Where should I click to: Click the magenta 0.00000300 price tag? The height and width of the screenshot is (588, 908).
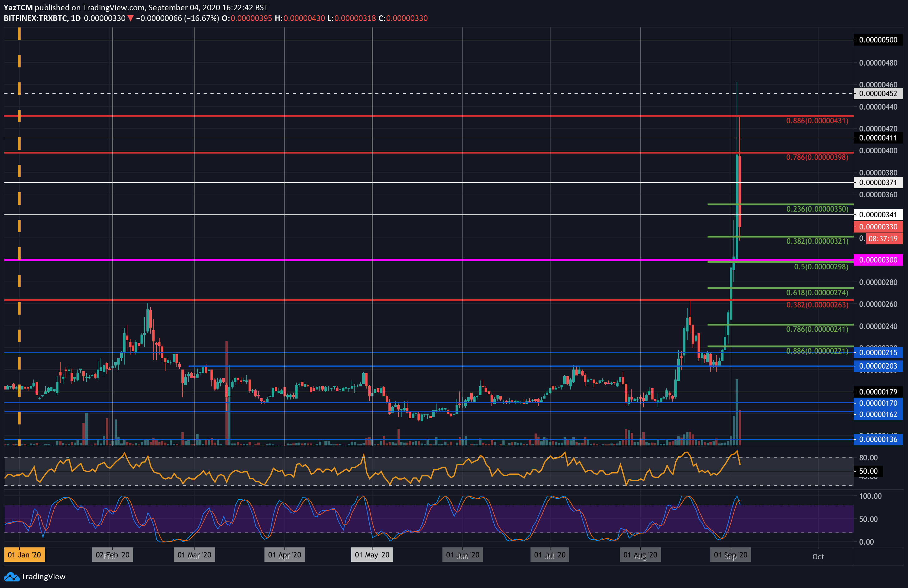[878, 260]
